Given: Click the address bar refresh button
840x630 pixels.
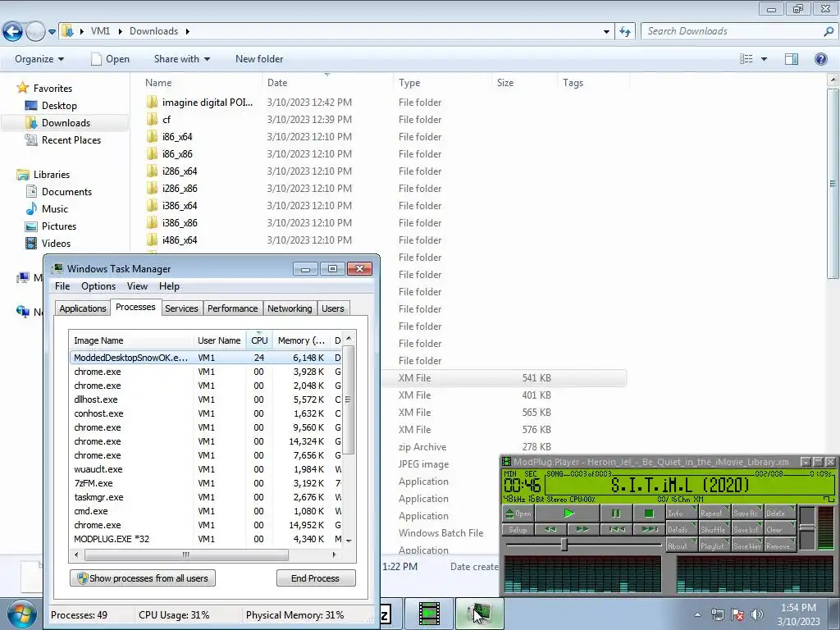Looking at the screenshot, I should (x=624, y=32).
